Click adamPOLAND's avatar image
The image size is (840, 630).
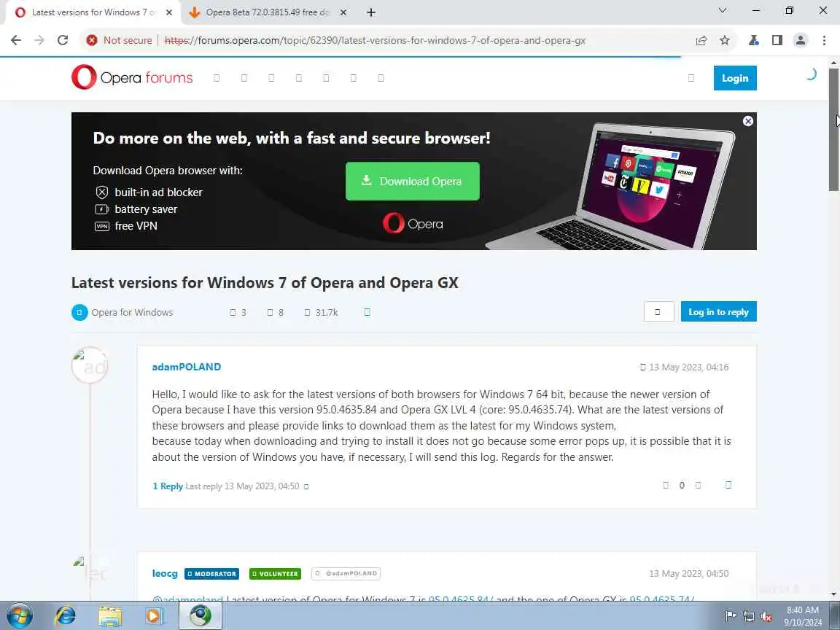click(90, 365)
